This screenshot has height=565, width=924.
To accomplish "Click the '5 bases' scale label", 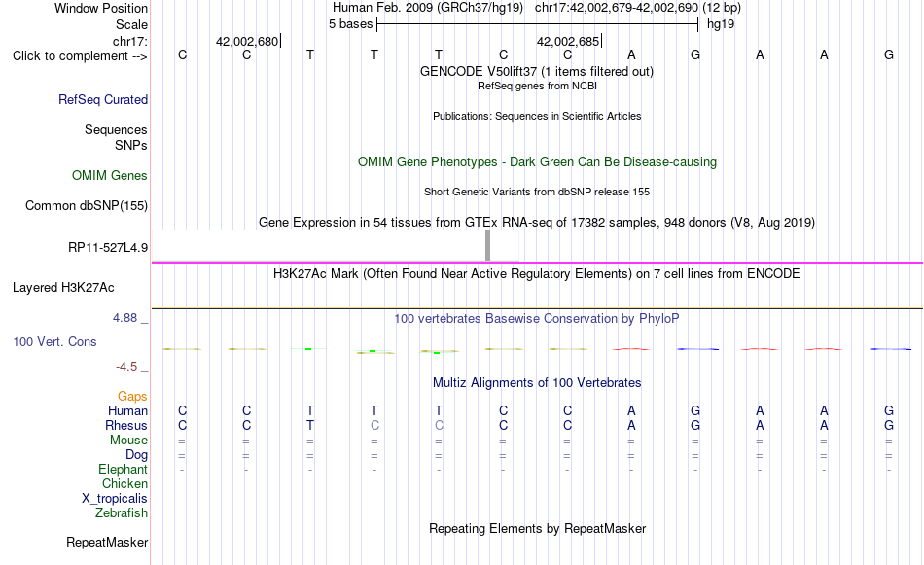I will pyautogui.click(x=350, y=24).
